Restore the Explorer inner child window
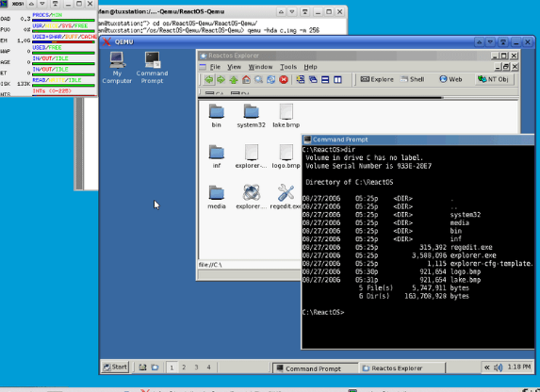Viewport: 540px width, 392px height. click(505, 67)
